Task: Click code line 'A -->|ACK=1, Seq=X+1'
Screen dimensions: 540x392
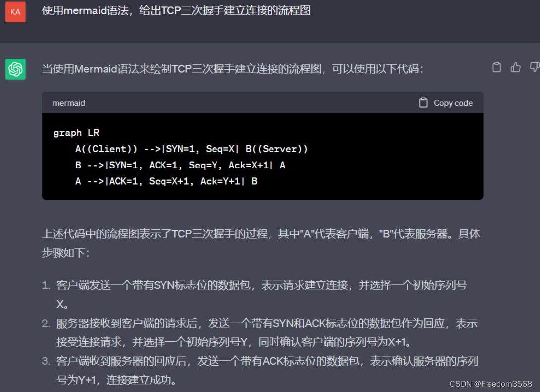Action: point(166,181)
